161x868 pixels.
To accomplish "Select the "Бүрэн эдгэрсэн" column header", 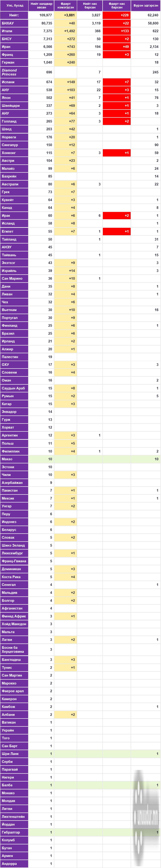I will [x=146, y=6].
